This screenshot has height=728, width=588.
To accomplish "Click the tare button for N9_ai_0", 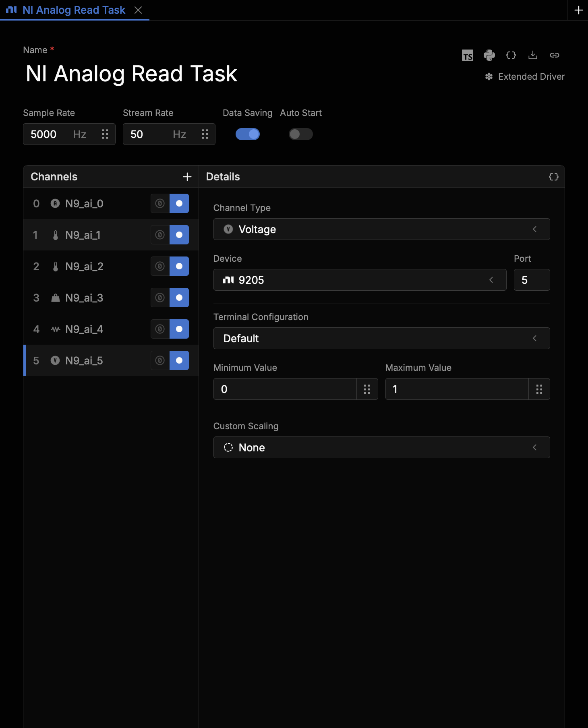I will tap(160, 203).
